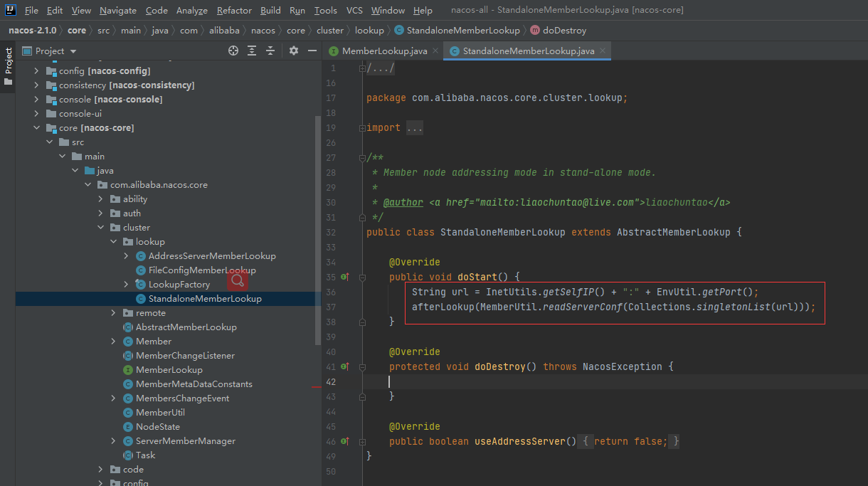Expand the folded header comment on line 1
Image resolution: width=868 pixels, height=486 pixels.
[362, 68]
